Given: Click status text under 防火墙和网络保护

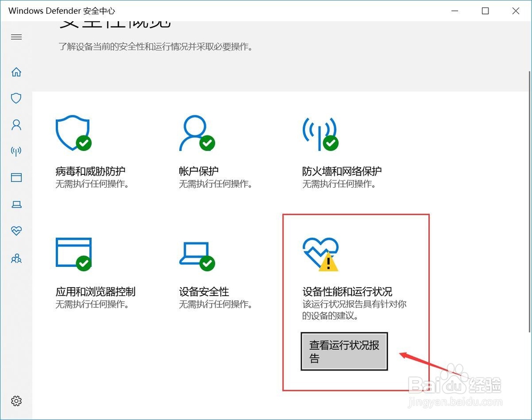Looking at the screenshot, I should click(339, 184).
